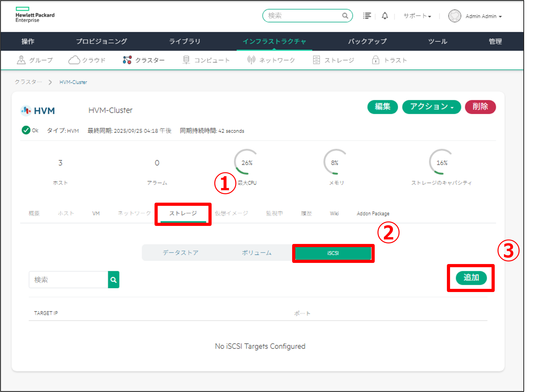Image resolution: width=536 pixels, height=392 pixels.
Task: Open the ホスト tab in cluster details
Action: (66, 213)
